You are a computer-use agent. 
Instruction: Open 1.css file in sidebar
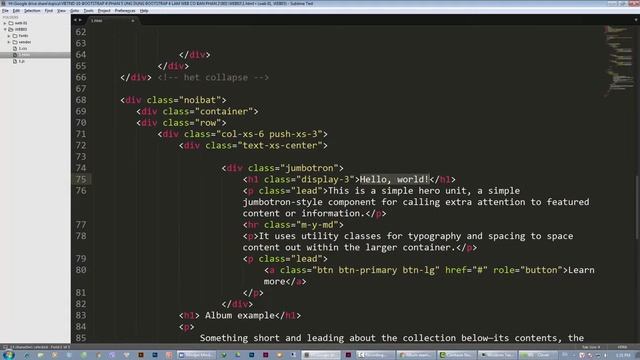coord(23,49)
